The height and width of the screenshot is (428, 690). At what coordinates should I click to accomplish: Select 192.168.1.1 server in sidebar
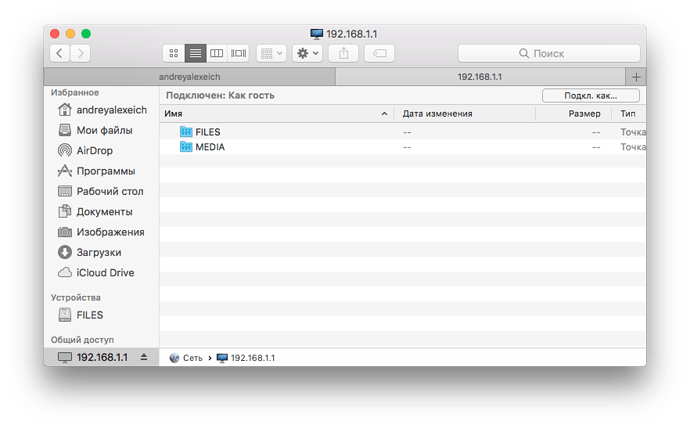coord(102,357)
